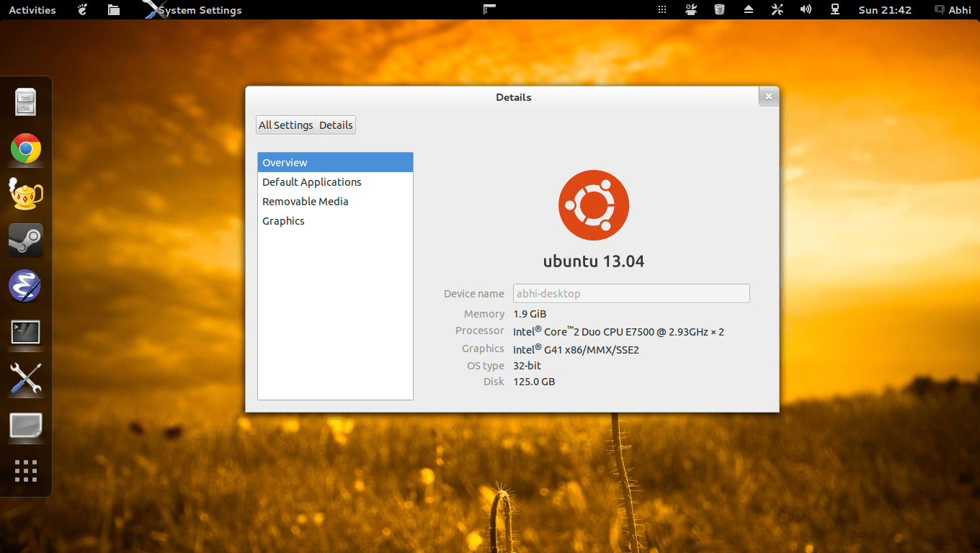Click the GNOME foot icon in top bar
The width and height of the screenshot is (980, 553).
pyautogui.click(x=82, y=9)
